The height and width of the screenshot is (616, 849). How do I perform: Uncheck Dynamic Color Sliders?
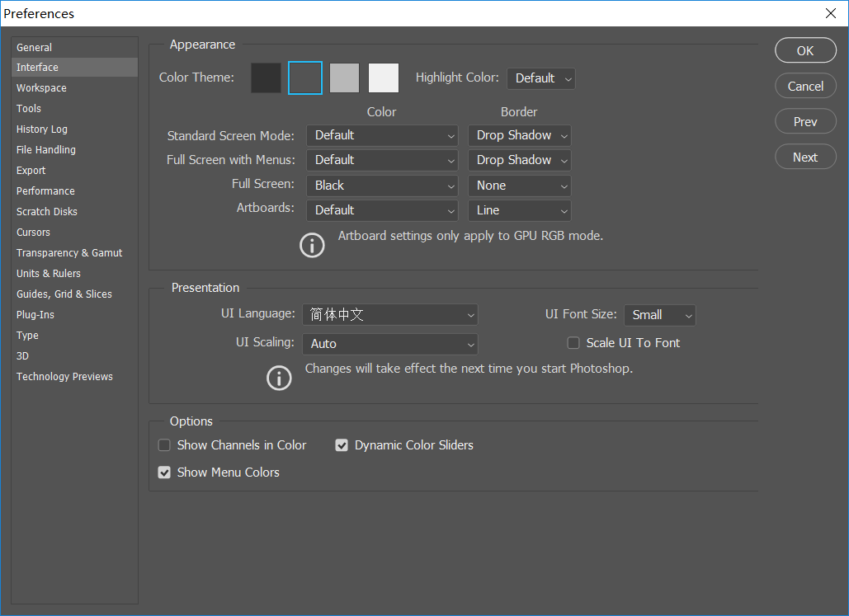click(342, 445)
